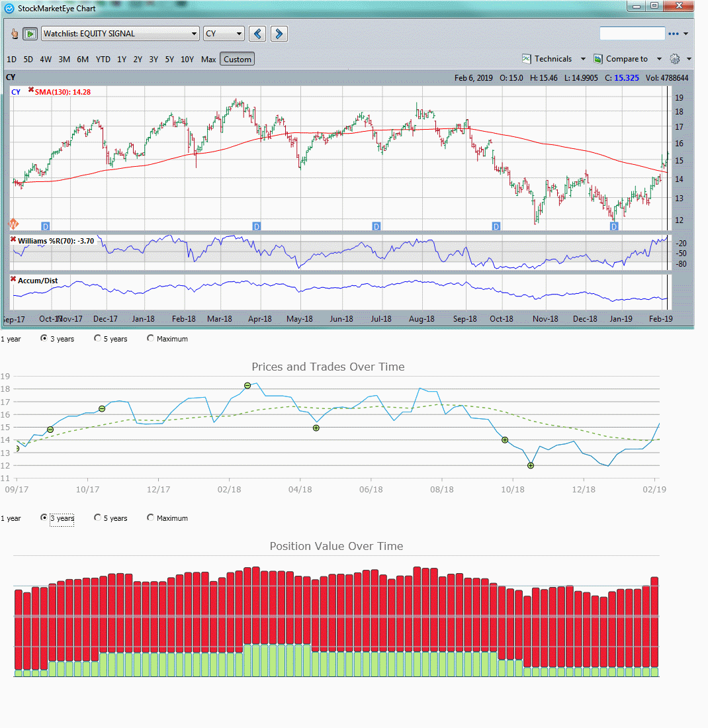Go to previous symbol with left arrow
This screenshot has height=728, width=708.
click(258, 34)
